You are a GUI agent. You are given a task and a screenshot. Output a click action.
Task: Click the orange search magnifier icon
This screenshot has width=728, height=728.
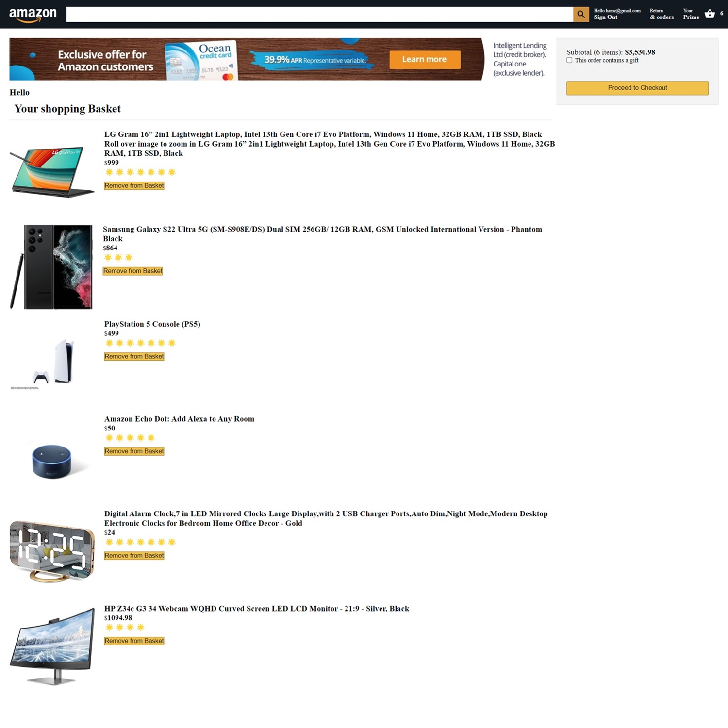pos(581,14)
